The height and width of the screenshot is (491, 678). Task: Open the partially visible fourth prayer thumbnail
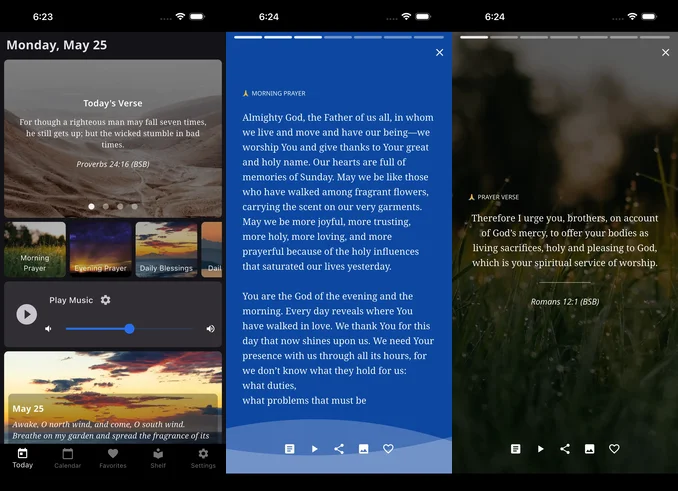click(x=212, y=249)
